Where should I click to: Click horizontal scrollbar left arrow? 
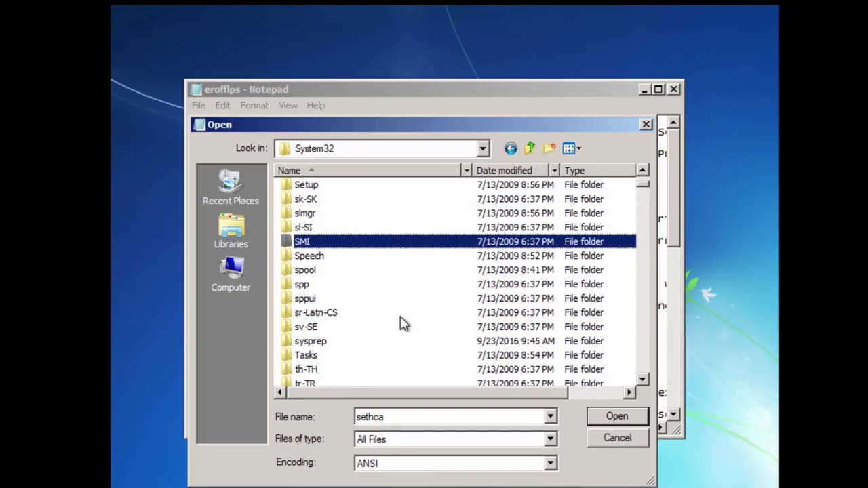(280, 392)
